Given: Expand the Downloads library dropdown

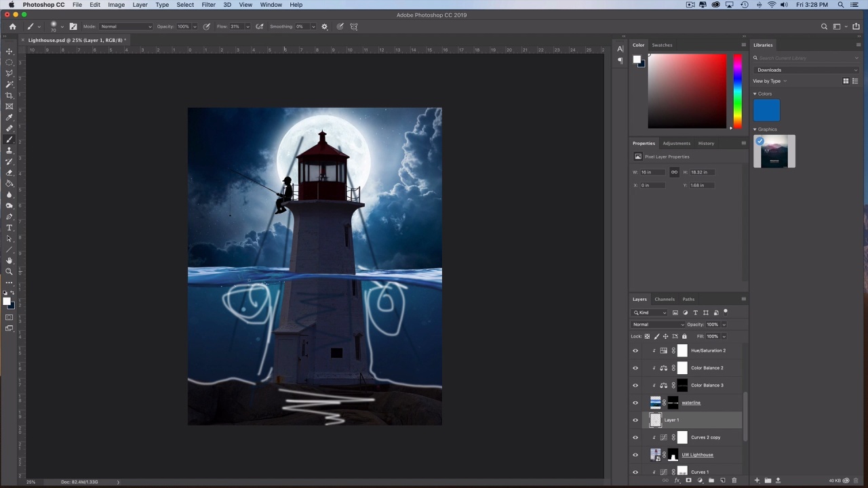Looking at the screenshot, I should (x=806, y=70).
